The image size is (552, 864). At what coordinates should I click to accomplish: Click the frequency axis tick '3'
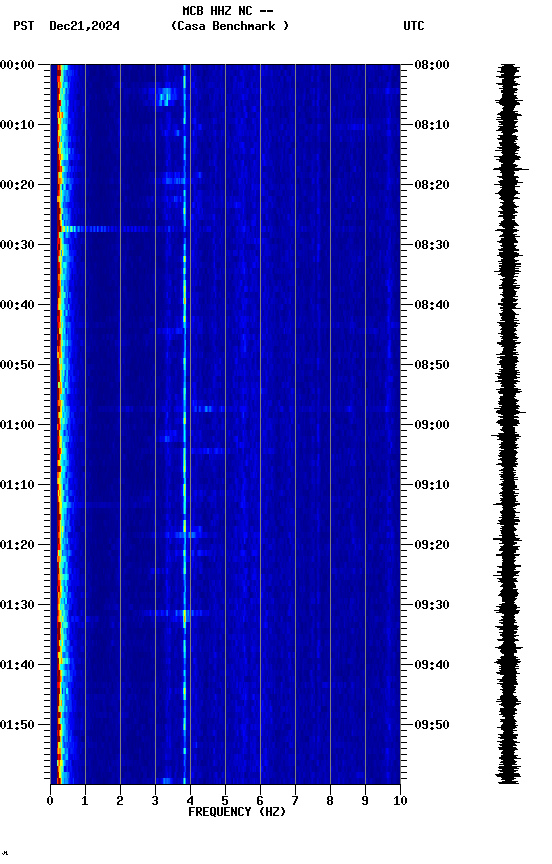(155, 801)
